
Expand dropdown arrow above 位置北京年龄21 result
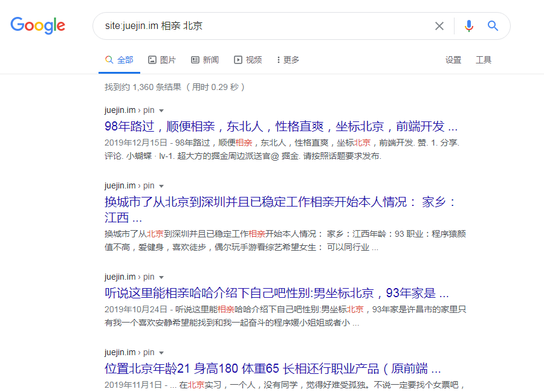tap(161, 353)
